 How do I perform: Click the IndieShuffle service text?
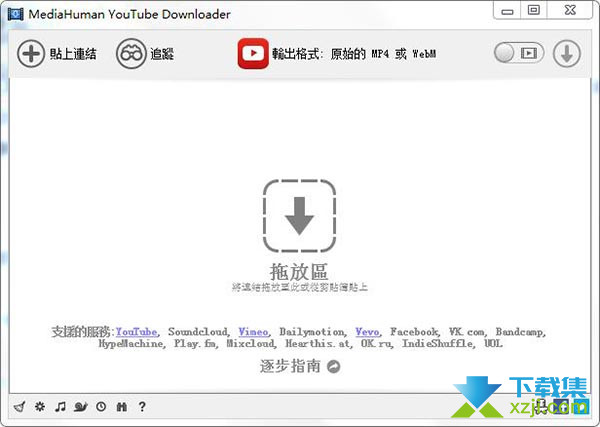tap(437, 344)
